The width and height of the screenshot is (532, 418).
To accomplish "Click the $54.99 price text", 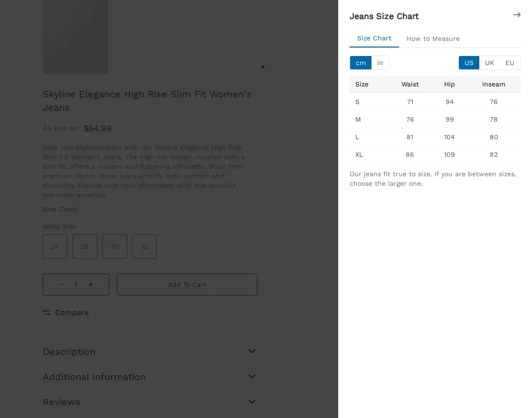I will point(98,128).
